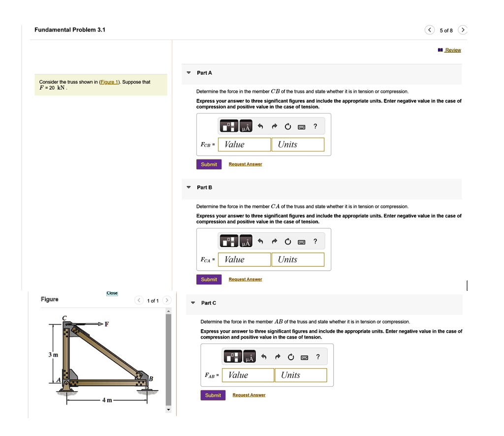This screenshot has width=504, height=436.
Task: Click the help question mark icon in Part C
Action: [x=318, y=356]
